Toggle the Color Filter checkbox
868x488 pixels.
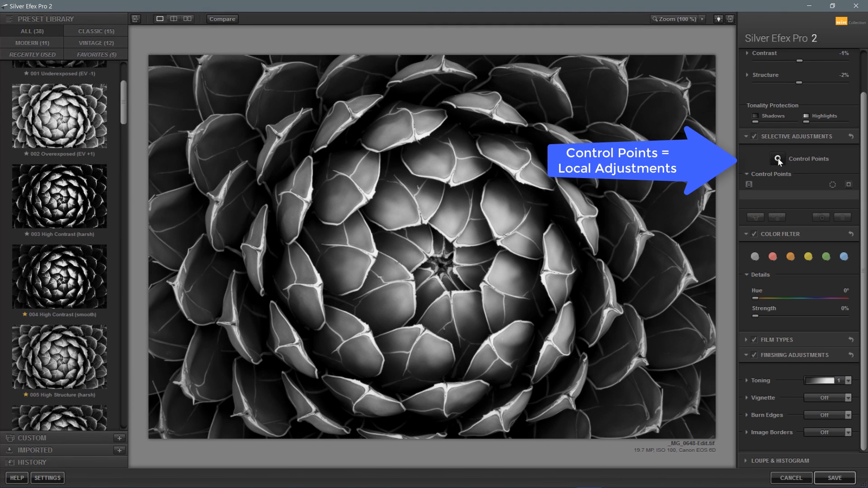[x=754, y=234]
